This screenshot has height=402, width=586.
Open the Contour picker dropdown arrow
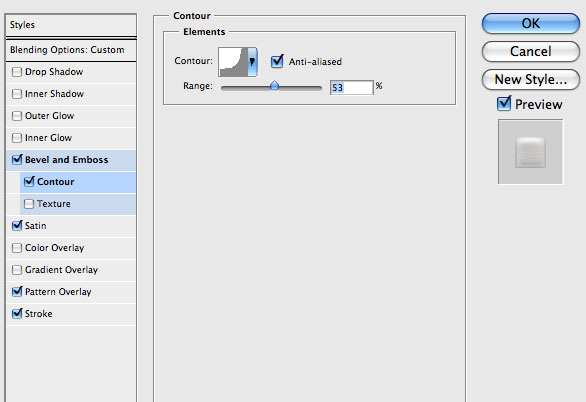(x=252, y=62)
